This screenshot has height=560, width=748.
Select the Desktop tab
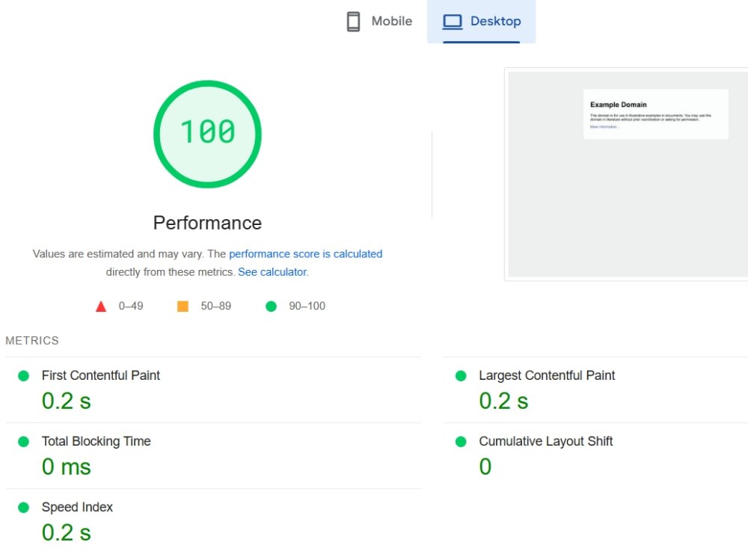pyautogui.click(x=481, y=22)
